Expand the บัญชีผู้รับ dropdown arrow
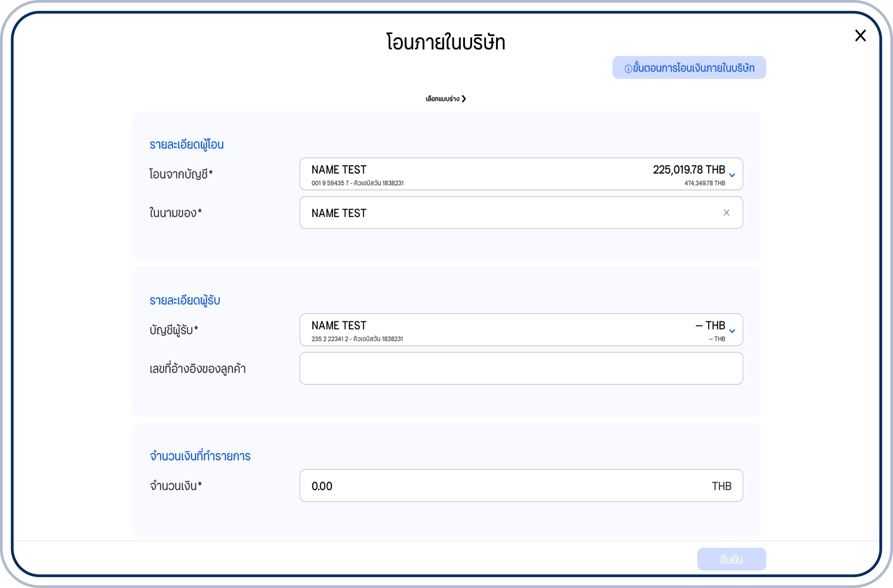Screen dimensions: 893x588 coord(732,331)
